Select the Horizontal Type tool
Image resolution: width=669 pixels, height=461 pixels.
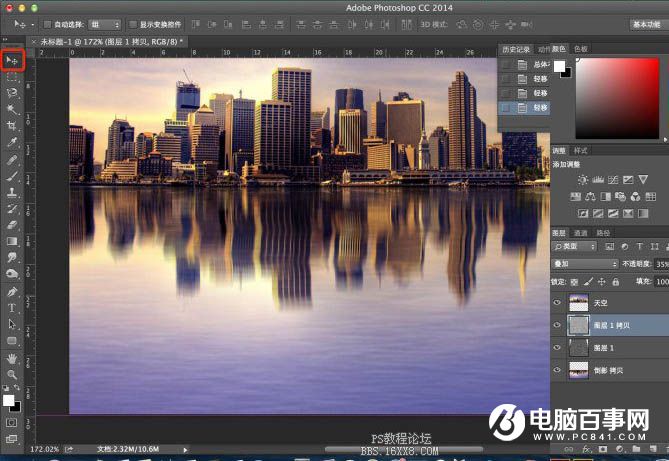[x=12, y=308]
